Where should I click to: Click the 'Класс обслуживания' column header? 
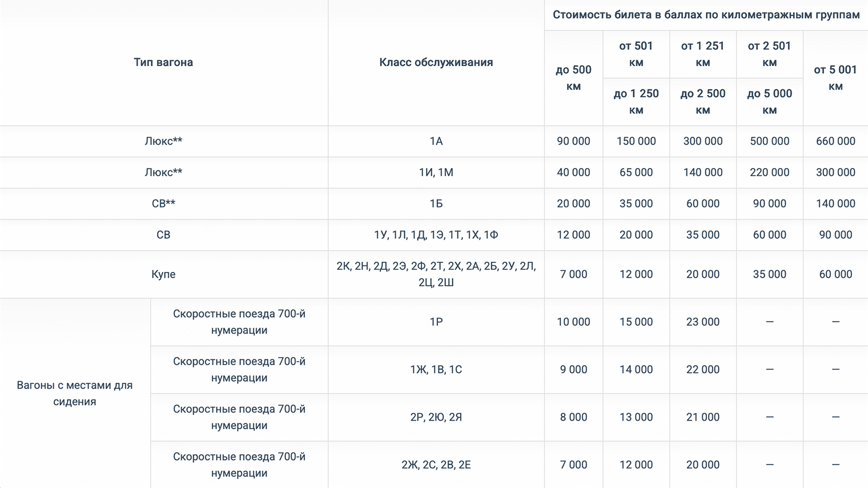pos(436,62)
